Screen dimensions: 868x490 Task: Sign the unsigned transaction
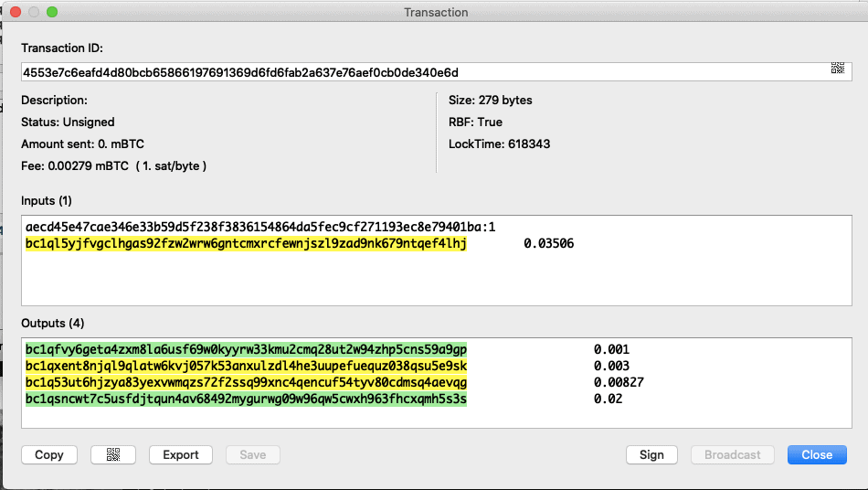[x=651, y=454]
